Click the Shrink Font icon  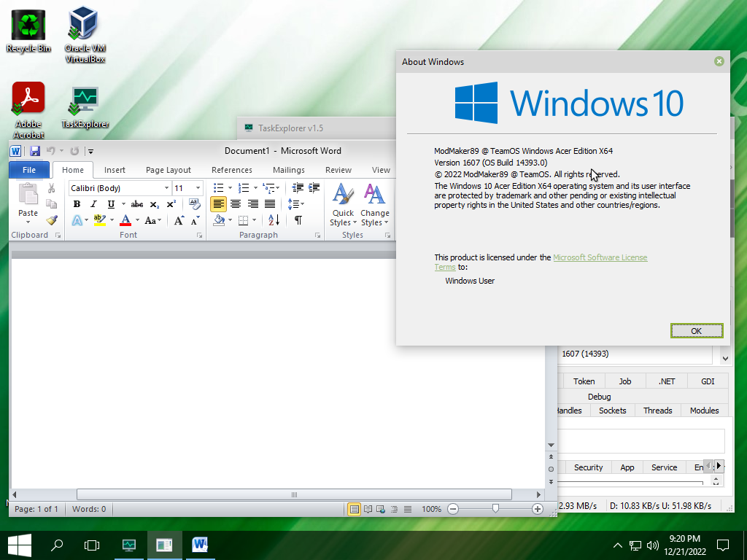[x=195, y=220]
